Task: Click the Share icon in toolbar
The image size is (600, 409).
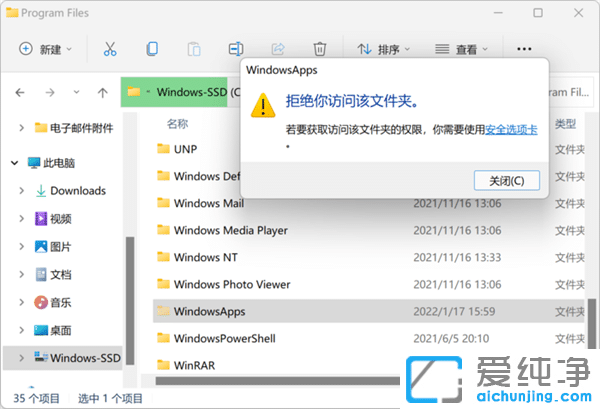Action: click(x=278, y=49)
